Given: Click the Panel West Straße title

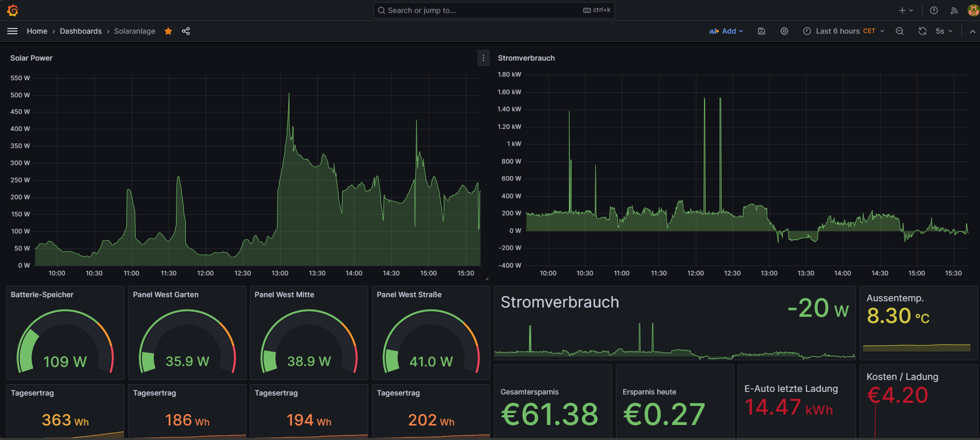Looking at the screenshot, I should tap(409, 295).
